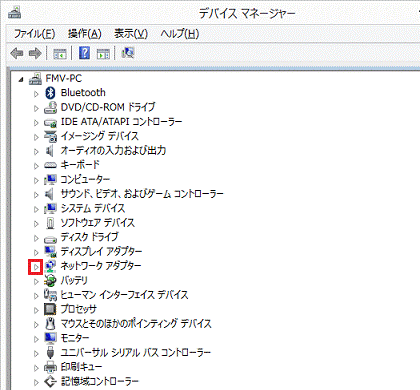The image size is (420, 390).
Task: Click the IDE ATA/ATAPI コントローラー icon
Action: point(50,122)
